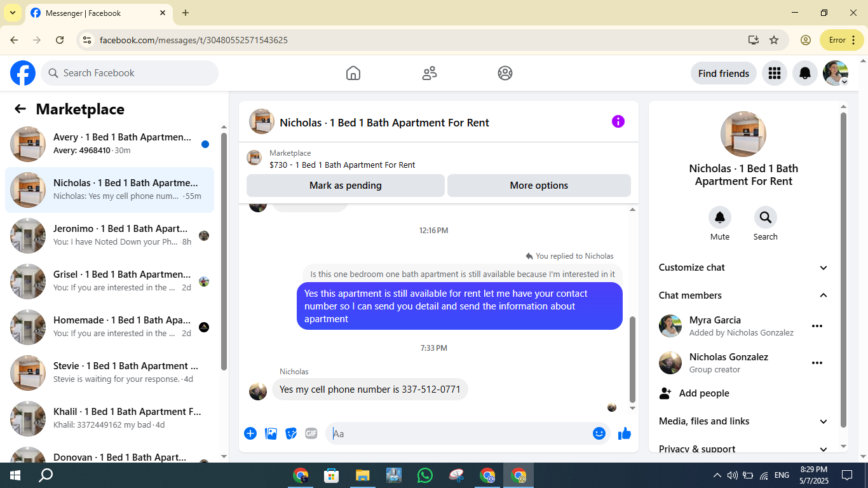Send a thumbs-up like
868x488 pixels.
625,433
